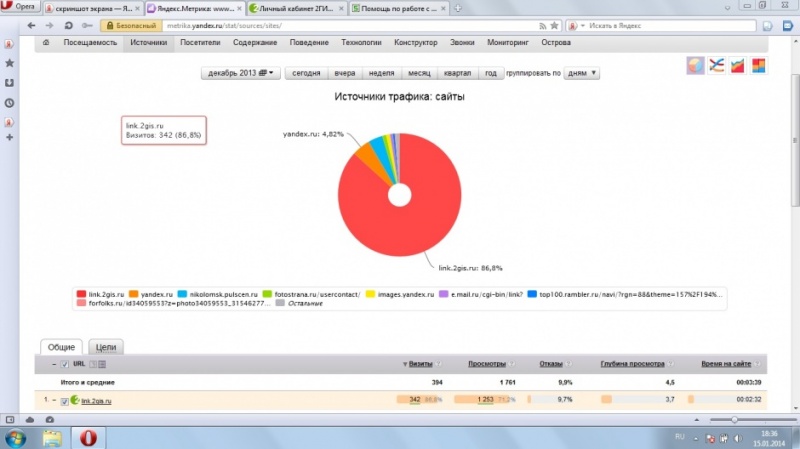800x449 pixels.
Task: Open top Yandex panel icon in sidebar
Action: tap(9, 44)
